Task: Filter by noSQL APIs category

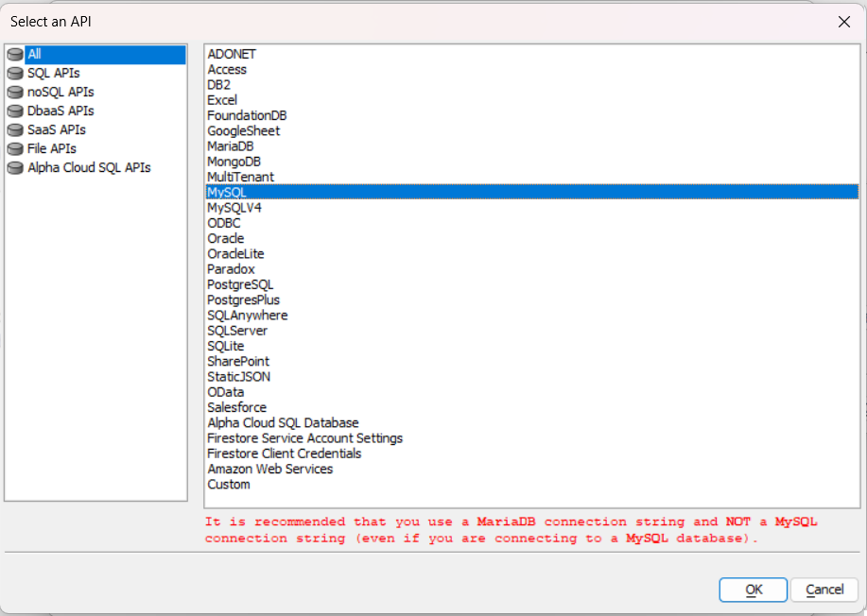Action: tap(61, 93)
